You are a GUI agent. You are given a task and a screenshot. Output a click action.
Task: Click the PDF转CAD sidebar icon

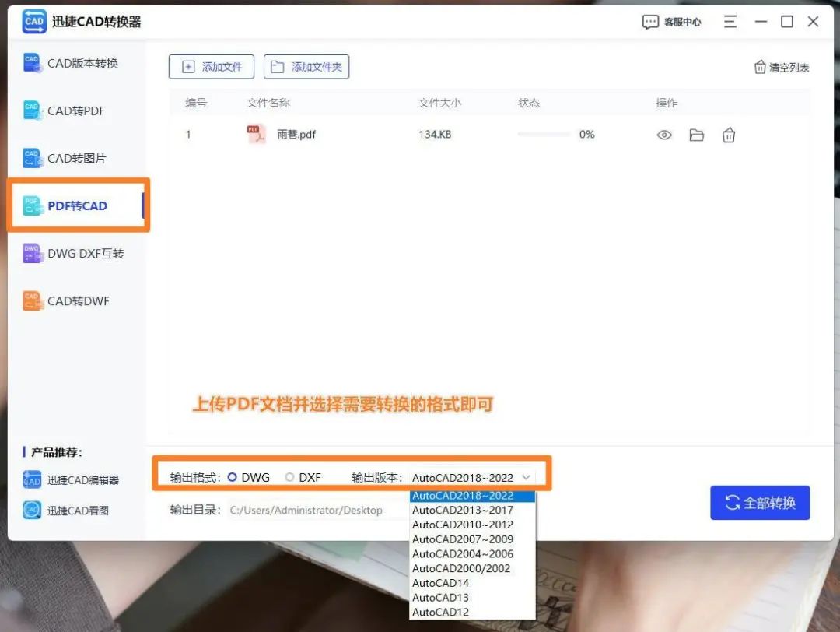(33, 205)
